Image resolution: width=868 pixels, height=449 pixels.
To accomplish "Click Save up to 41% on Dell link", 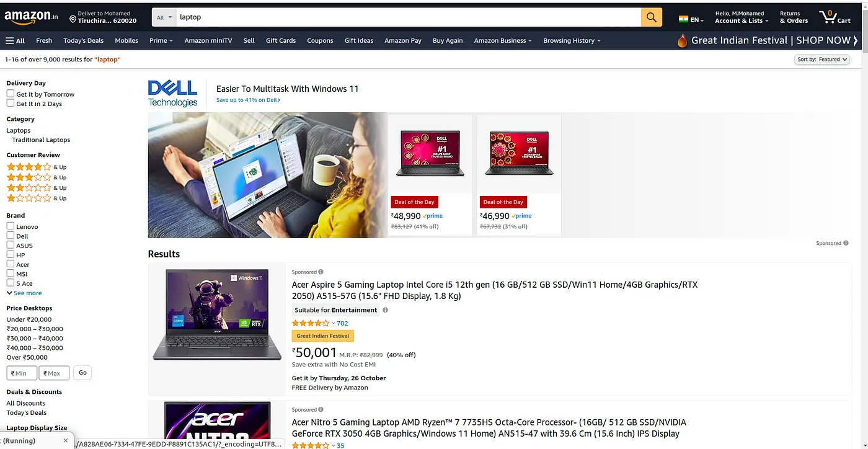I will (x=248, y=100).
